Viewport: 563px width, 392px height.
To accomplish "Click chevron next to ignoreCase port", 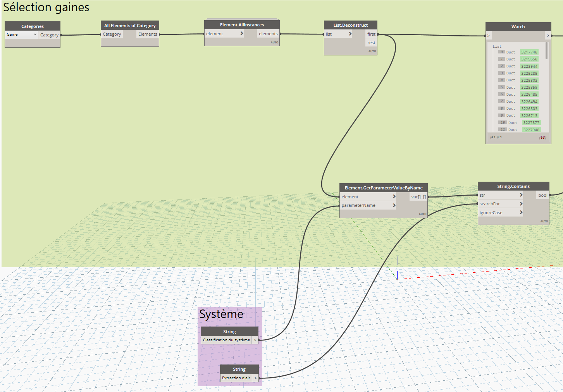I will tap(521, 213).
